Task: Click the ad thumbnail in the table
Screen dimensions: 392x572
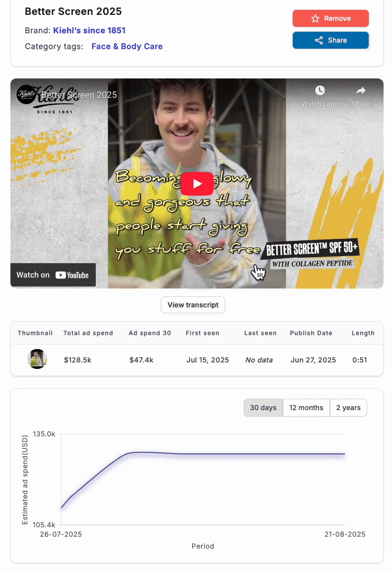Action: pyautogui.click(x=37, y=359)
